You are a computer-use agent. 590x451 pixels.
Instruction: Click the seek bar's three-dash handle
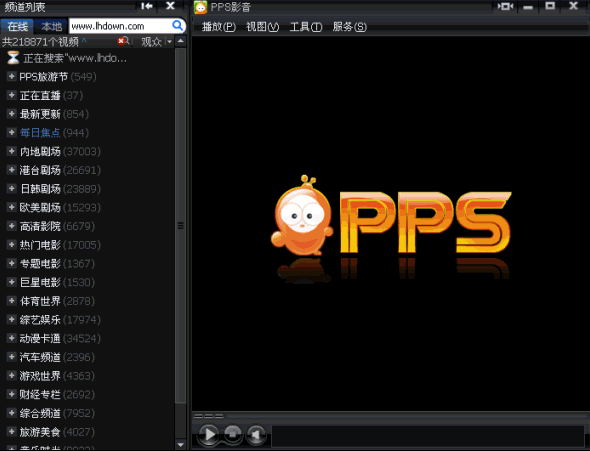tap(208, 416)
